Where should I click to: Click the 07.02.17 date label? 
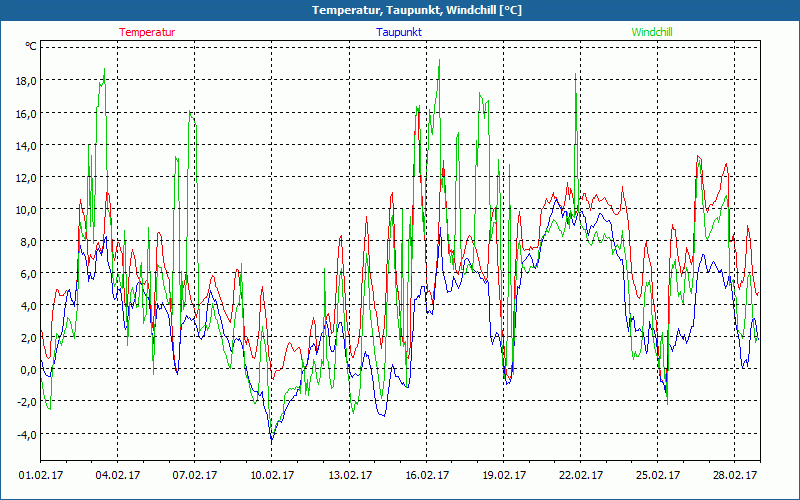click(195, 476)
